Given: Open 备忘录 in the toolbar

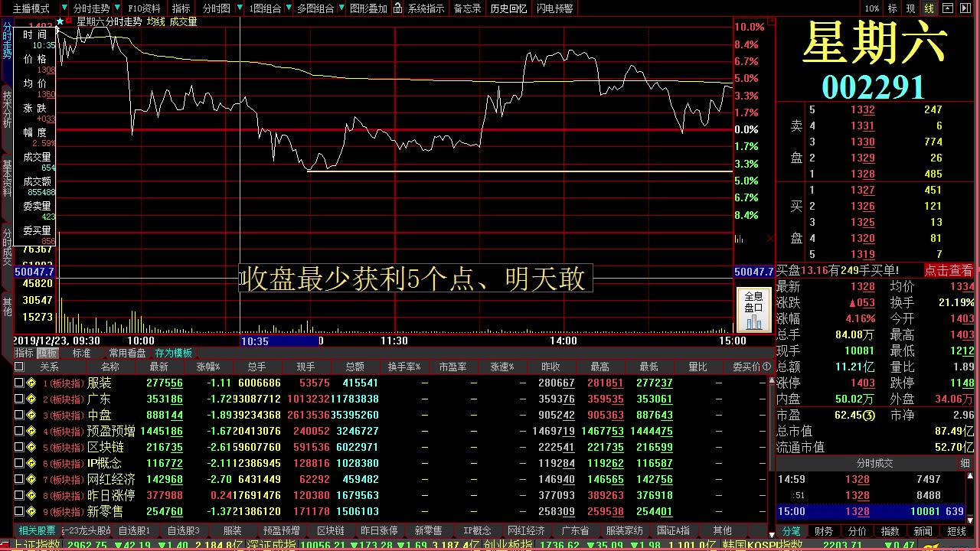Looking at the screenshot, I should (x=468, y=8).
